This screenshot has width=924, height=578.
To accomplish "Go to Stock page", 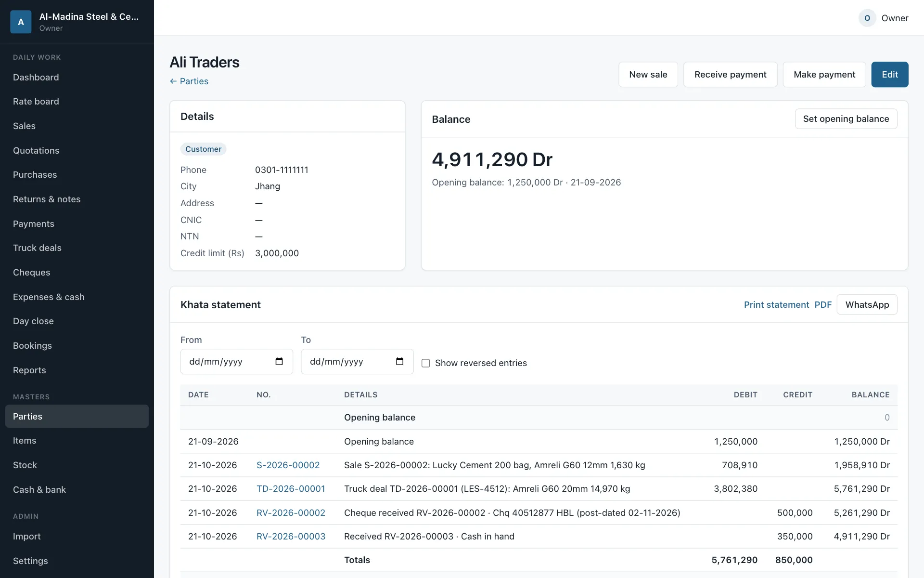I will 77,465.
